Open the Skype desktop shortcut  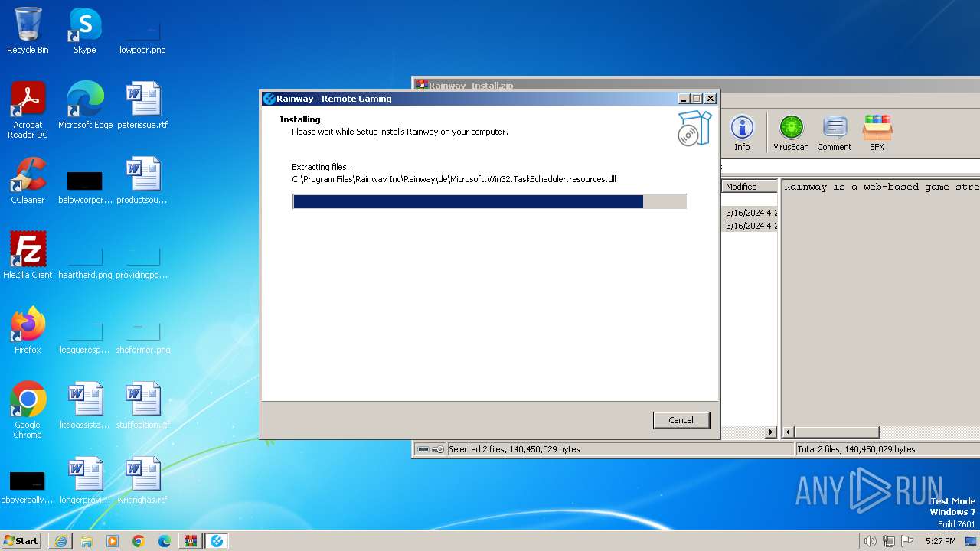click(84, 31)
